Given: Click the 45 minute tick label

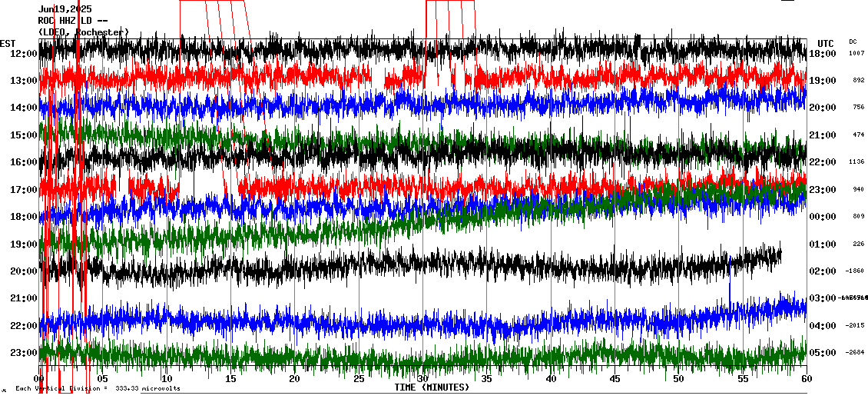Looking at the screenshot, I should 615,379.
